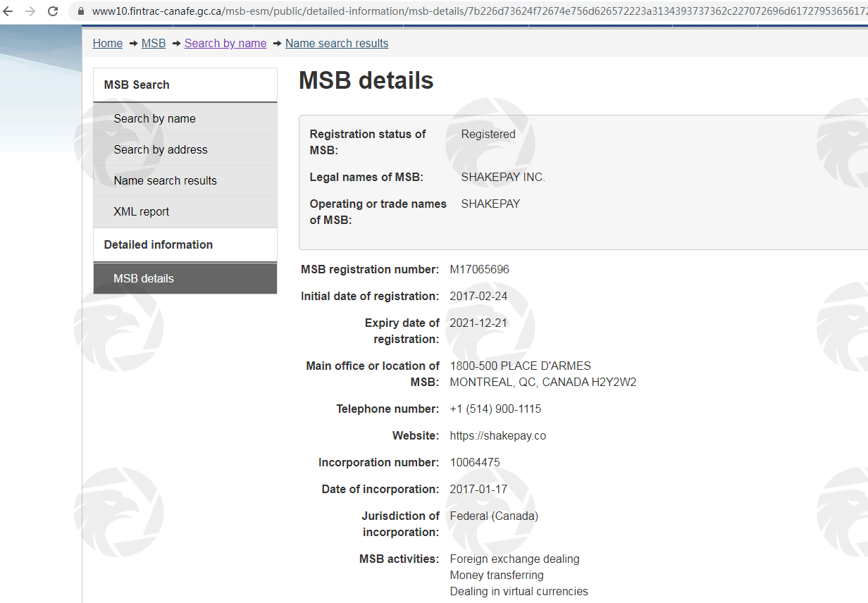
Task: Click address line 1800-500 PLACE D'ARMES
Action: pyautogui.click(x=521, y=366)
